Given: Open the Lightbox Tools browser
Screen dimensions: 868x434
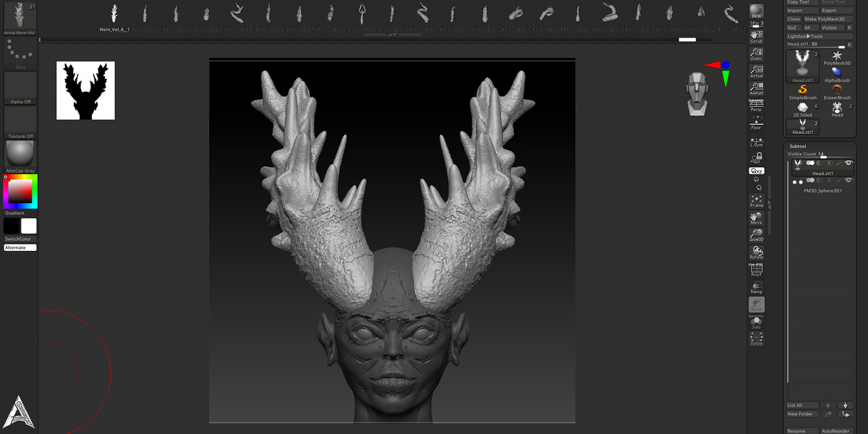Looking at the screenshot, I should click(805, 36).
